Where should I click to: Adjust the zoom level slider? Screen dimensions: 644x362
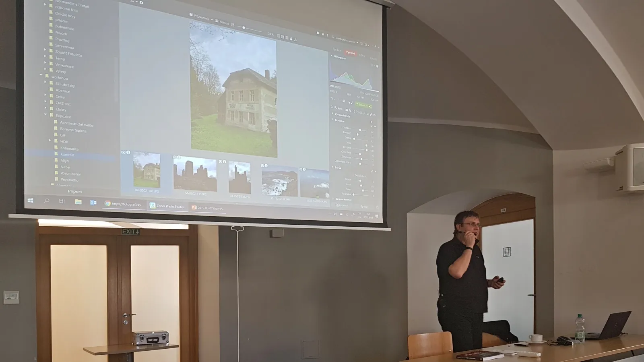pyautogui.click(x=250, y=29)
